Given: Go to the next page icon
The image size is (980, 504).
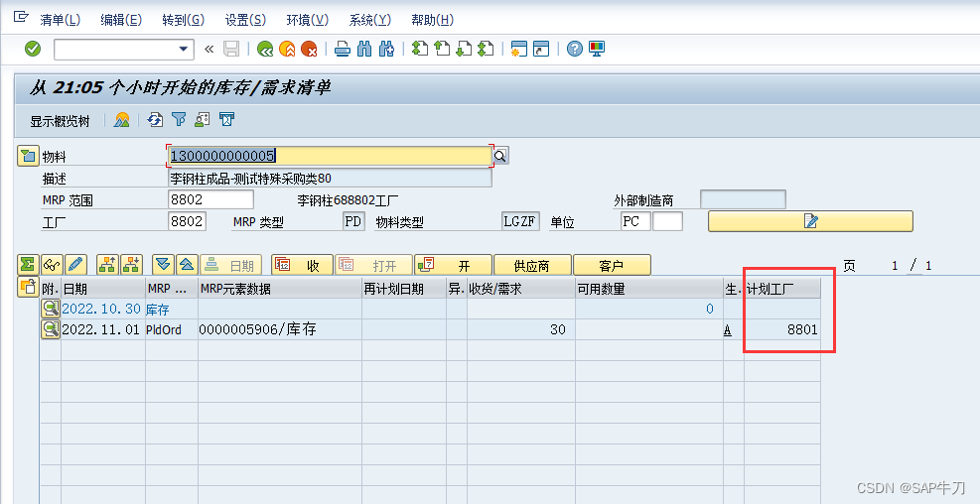Looking at the screenshot, I should tap(464, 49).
